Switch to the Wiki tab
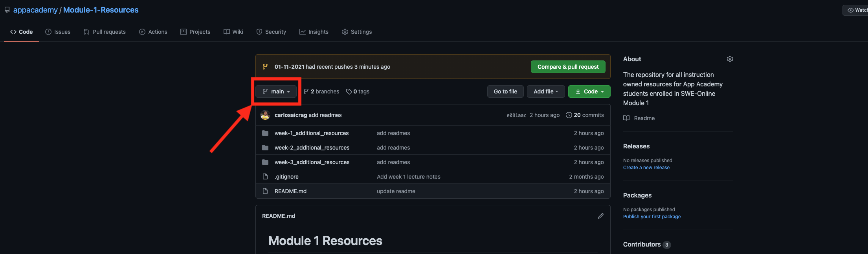This screenshot has height=254, width=868. pyautogui.click(x=233, y=32)
